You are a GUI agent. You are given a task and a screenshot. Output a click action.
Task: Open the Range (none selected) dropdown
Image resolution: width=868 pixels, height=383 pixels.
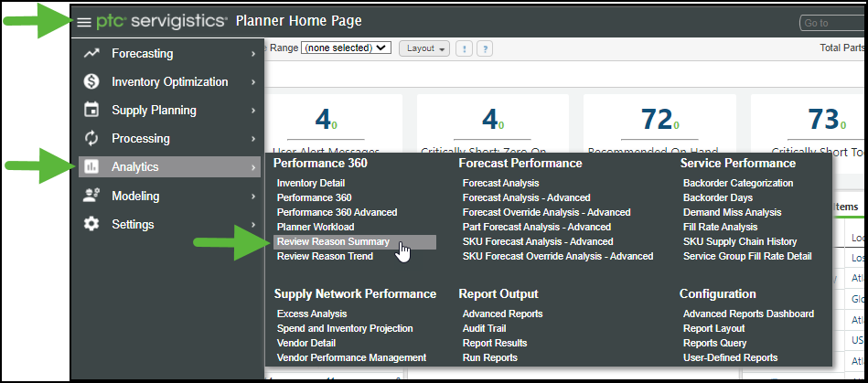(346, 48)
